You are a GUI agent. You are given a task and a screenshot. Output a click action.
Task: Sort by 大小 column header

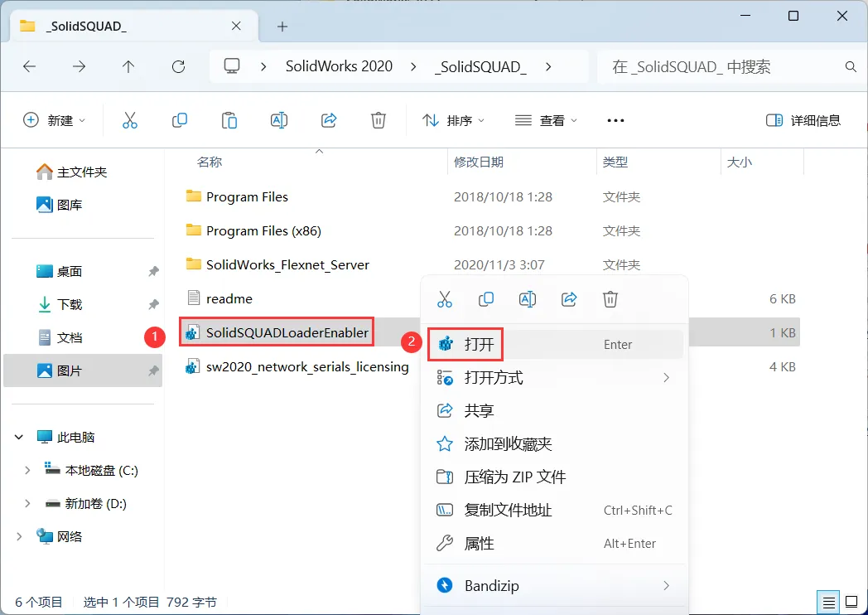(x=739, y=162)
